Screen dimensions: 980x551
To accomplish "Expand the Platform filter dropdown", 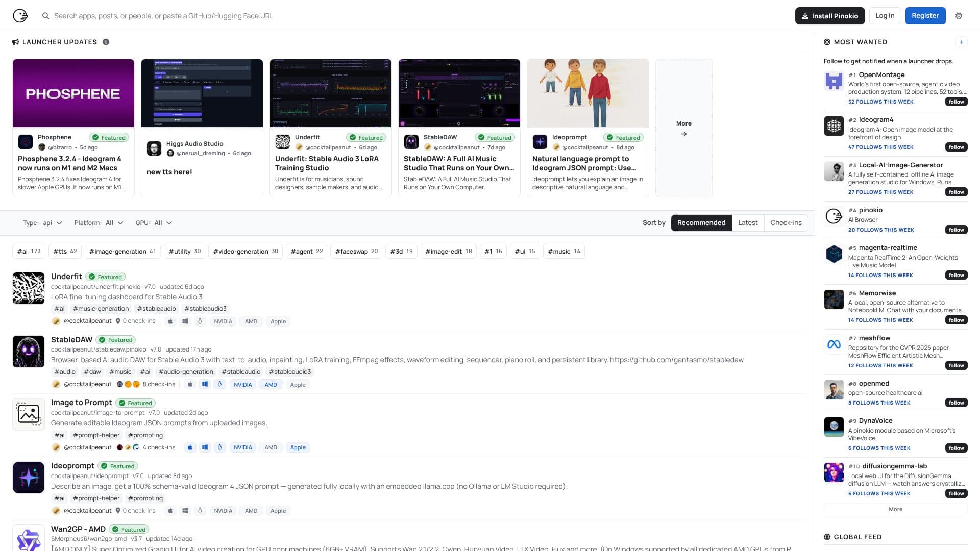I will [x=99, y=223].
